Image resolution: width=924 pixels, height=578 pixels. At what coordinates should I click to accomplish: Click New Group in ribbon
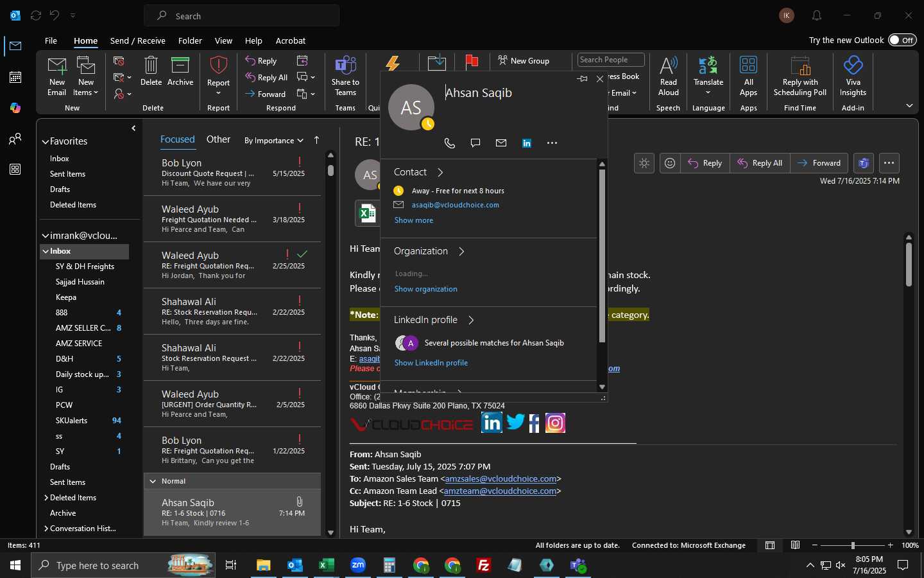pos(524,60)
